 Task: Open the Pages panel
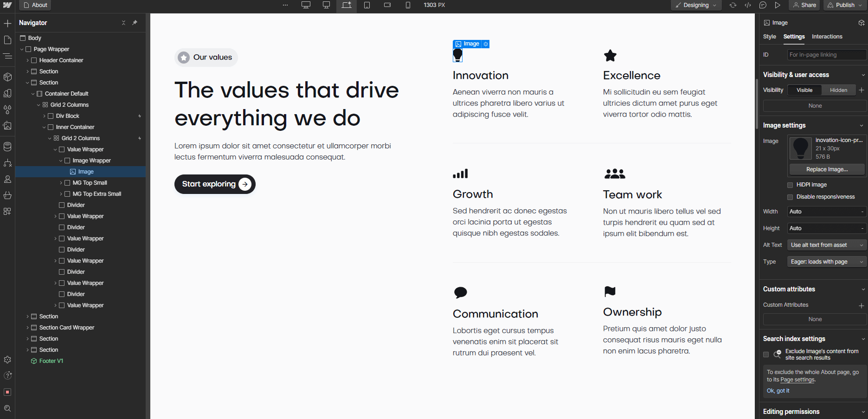pyautogui.click(x=7, y=40)
